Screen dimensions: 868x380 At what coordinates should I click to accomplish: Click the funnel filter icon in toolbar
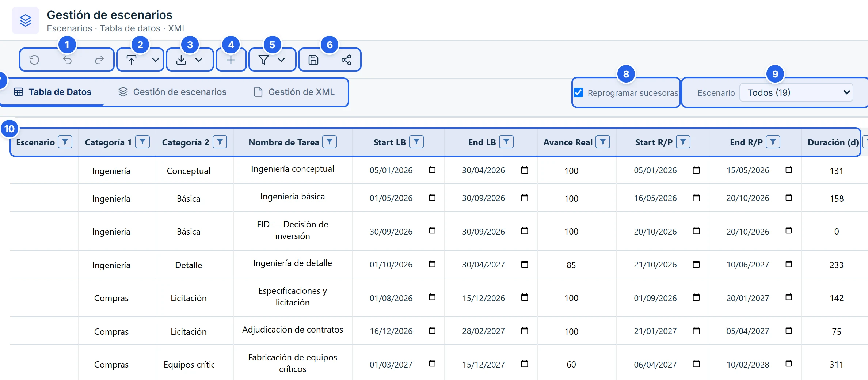(264, 60)
